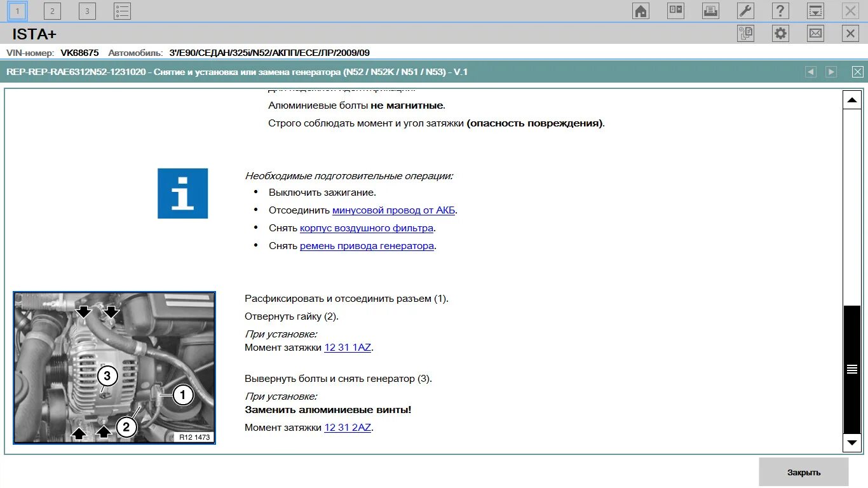
Task: Click the ISTA+ application title
Action: coord(34,34)
